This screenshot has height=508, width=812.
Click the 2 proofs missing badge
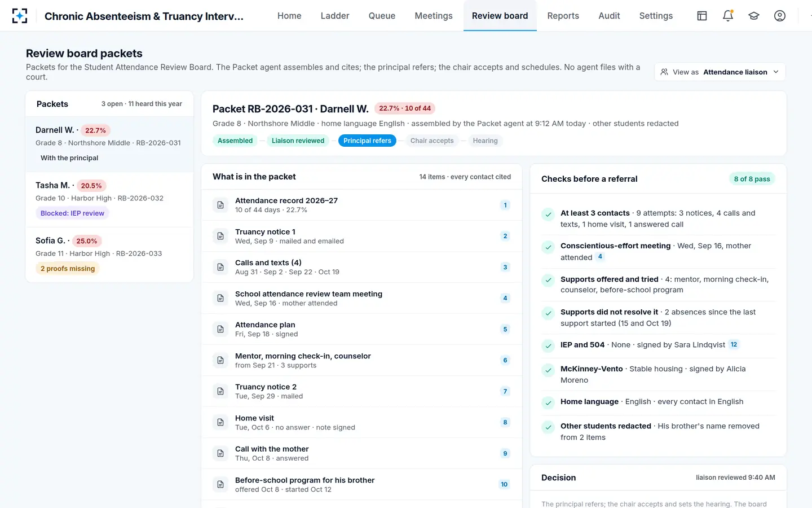(x=68, y=269)
